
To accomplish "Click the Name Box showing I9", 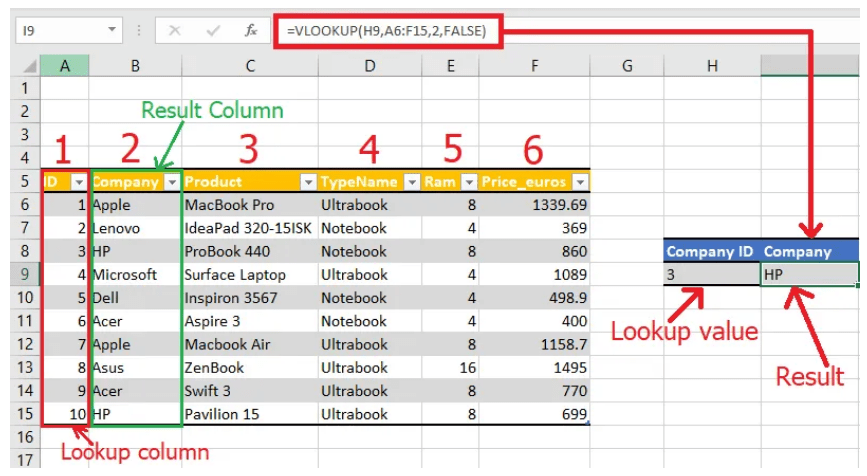I will pos(69,30).
